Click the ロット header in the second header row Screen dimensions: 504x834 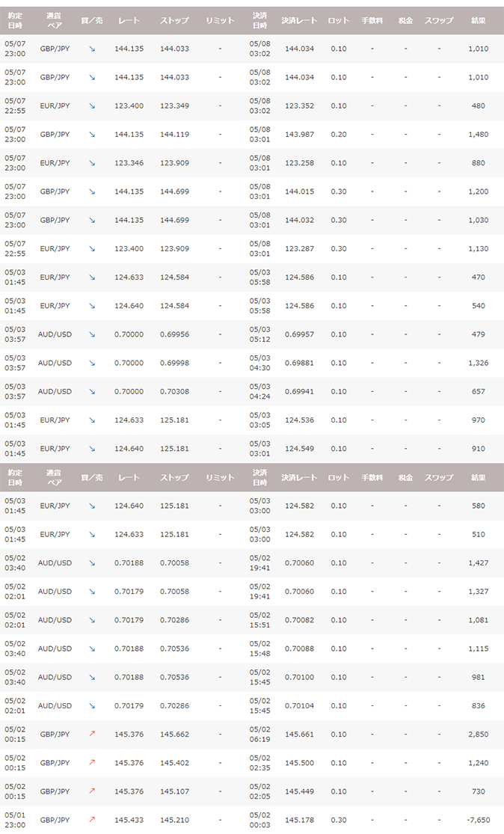coord(338,477)
